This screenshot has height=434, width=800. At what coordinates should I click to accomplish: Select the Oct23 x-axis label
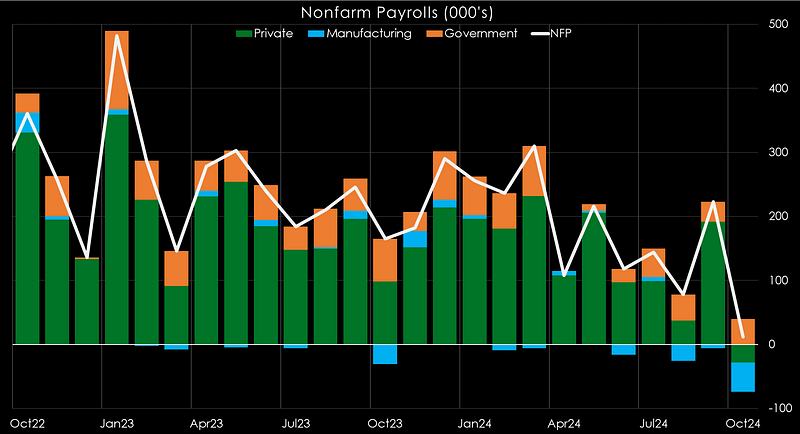coord(384,423)
